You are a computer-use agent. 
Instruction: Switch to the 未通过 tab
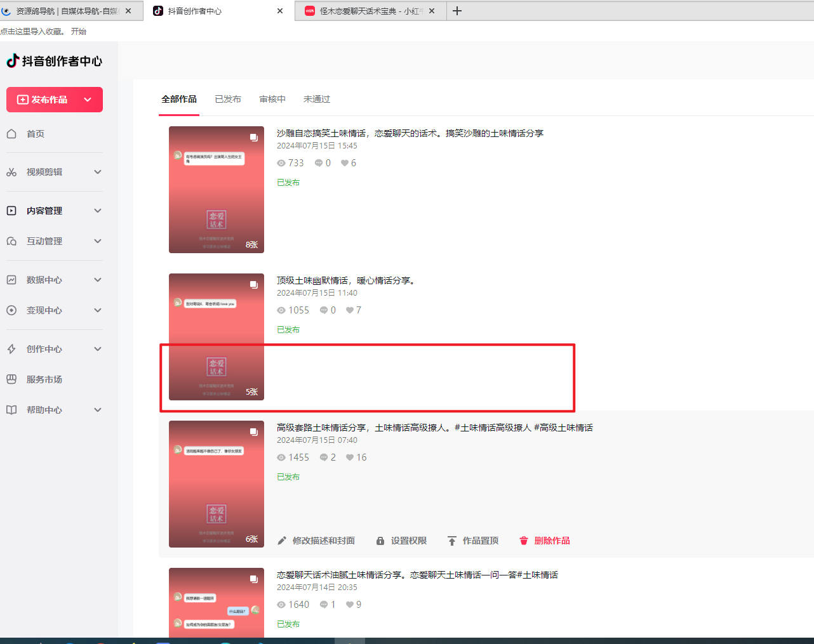(317, 99)
